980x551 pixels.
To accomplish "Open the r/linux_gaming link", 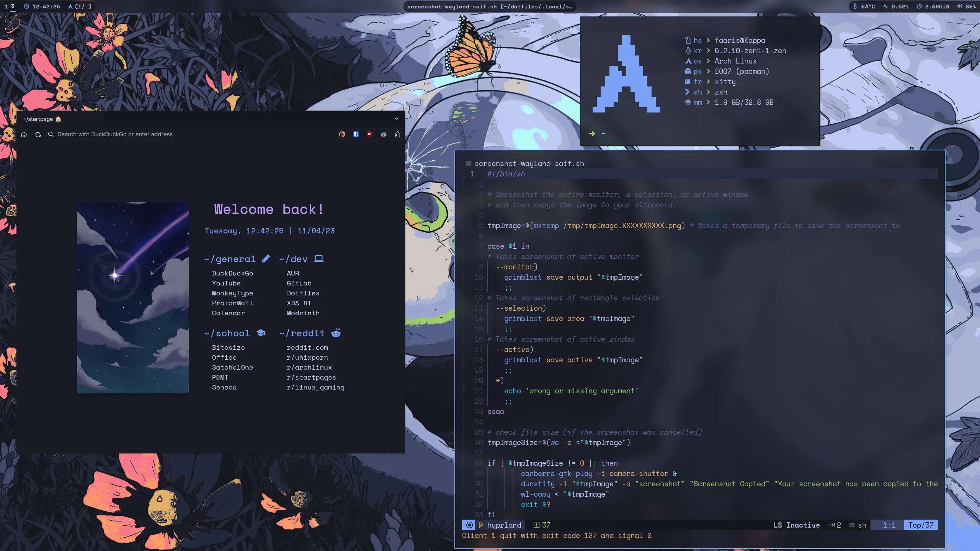I will (x=315, y=387).
